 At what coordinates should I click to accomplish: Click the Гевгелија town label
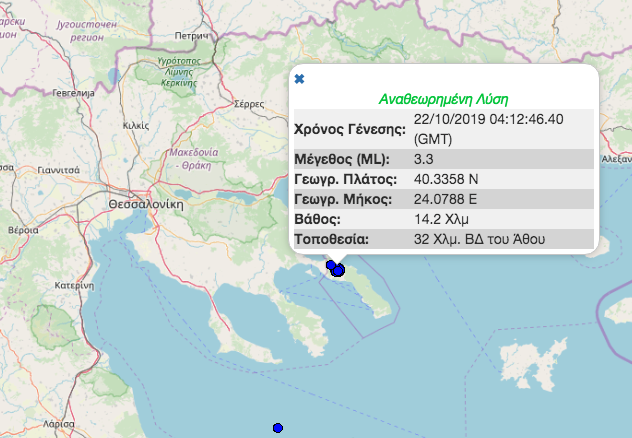(x=72, y=93)
